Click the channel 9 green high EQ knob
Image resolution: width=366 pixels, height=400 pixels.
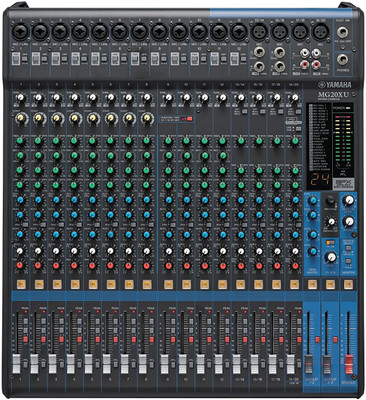tap(169, 141)
